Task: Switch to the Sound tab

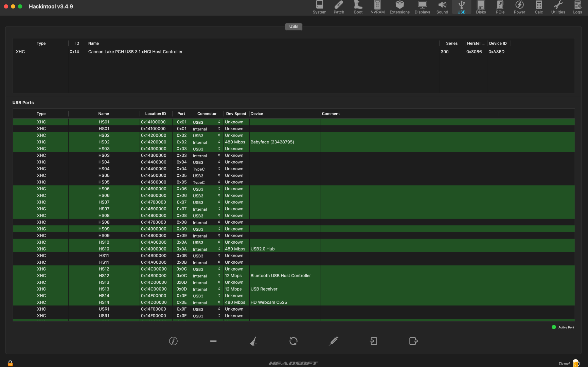Action: pos(442,7)
